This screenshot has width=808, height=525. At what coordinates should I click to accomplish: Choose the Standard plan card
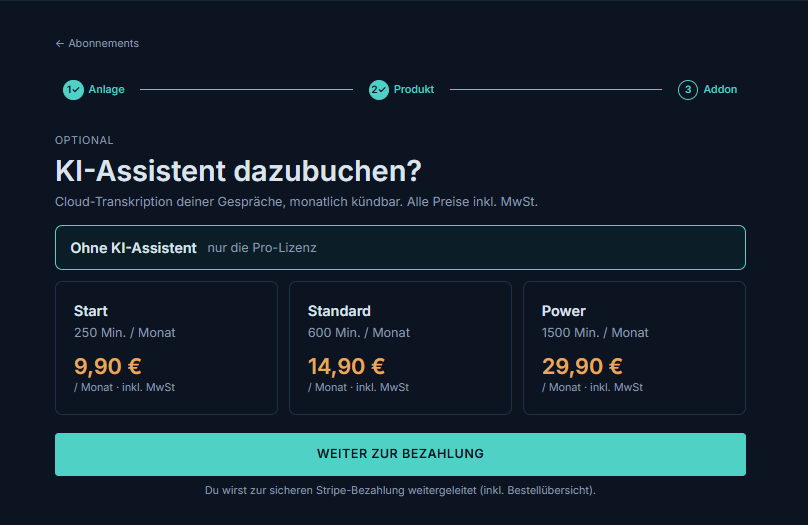tap(400, 348)
